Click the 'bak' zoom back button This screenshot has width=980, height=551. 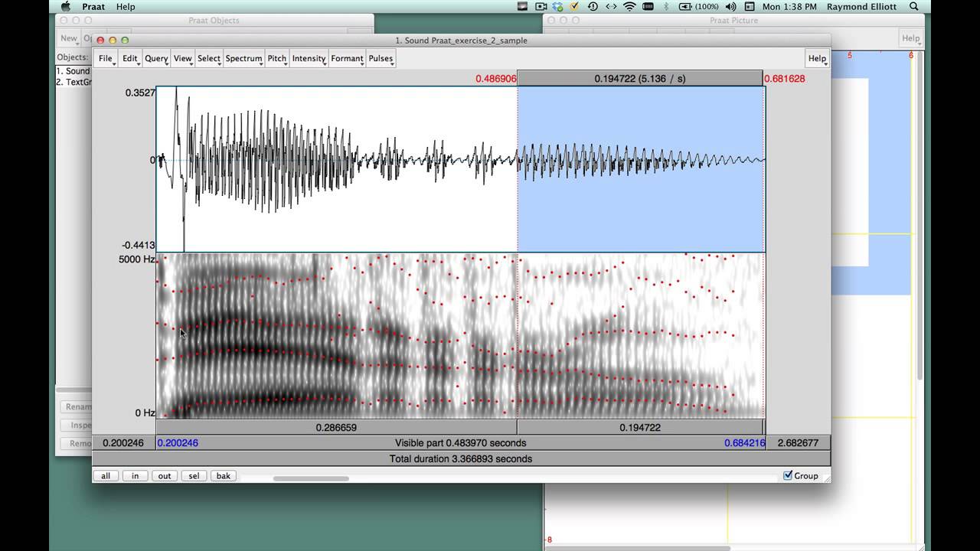[x=223, y=476]
